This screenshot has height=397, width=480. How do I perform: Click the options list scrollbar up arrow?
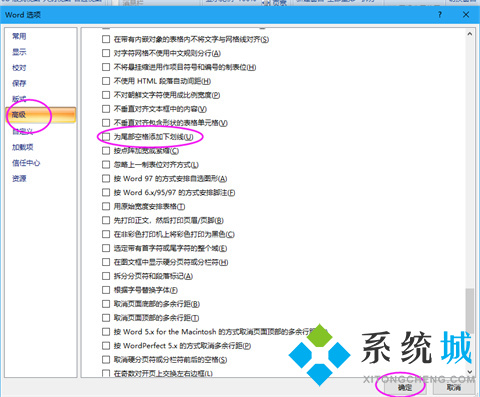pos(469,34)
